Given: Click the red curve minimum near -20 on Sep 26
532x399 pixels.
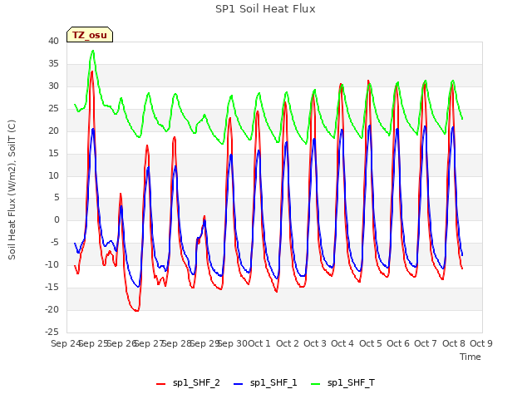Looking at the screenshot, I should [136, 310].
